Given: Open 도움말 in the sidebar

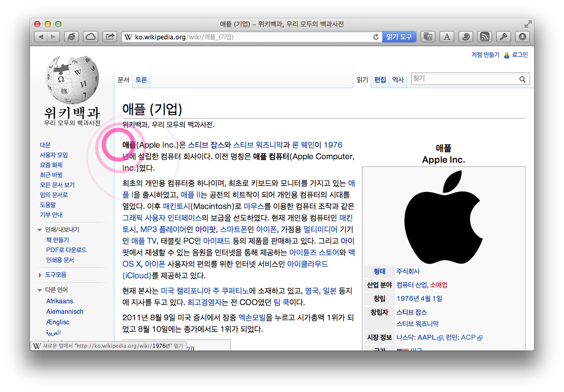Looking at the screenshot, I should [48, 205].
